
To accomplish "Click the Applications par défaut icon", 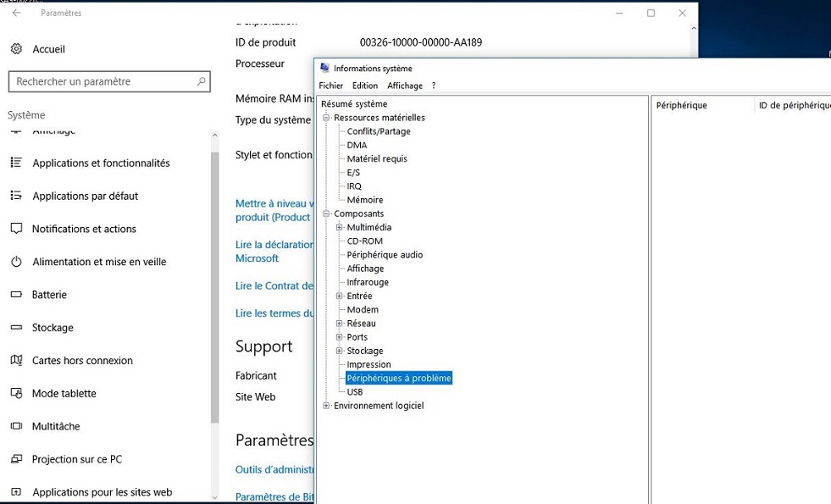I will [x=16, y=196].
